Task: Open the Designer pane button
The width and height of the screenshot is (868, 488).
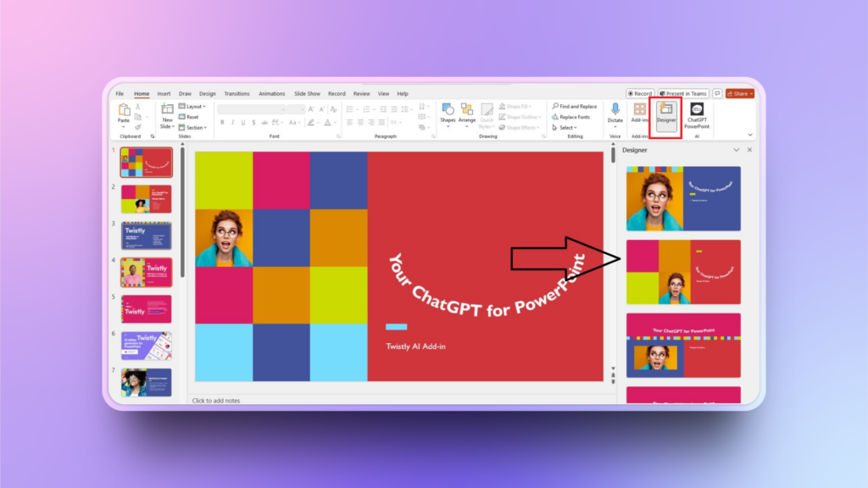Action: (x=666, y=115)
